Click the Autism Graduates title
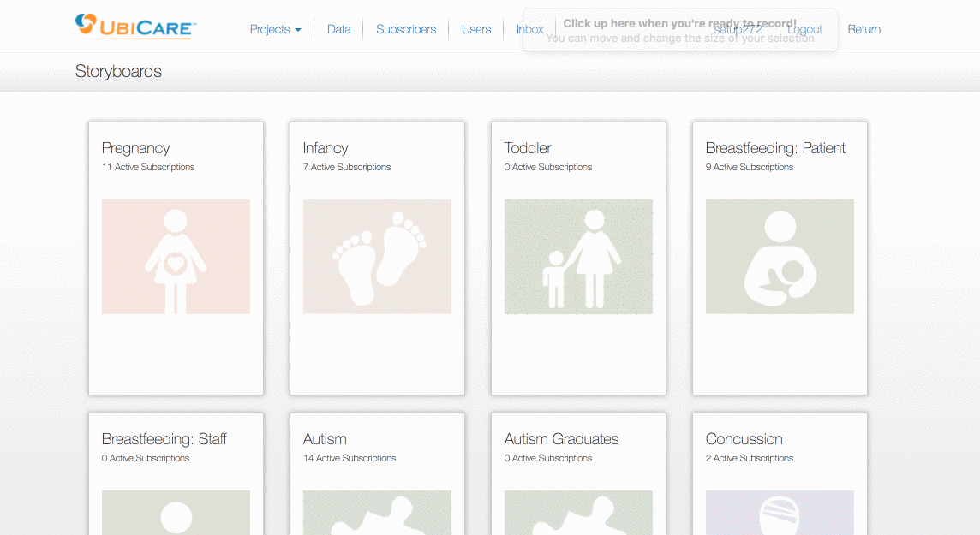Image resolution: width=980 pixels, height=535 pixels. coord(561,439)
